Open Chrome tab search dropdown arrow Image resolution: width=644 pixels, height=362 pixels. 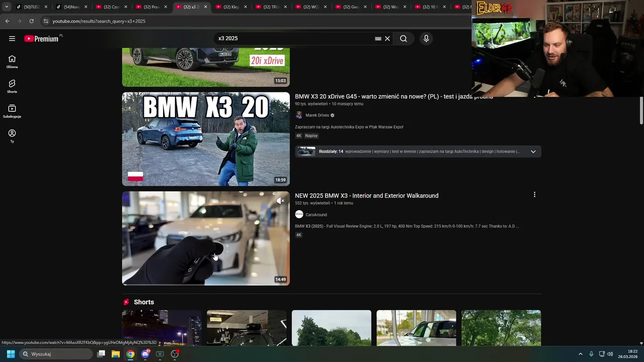[7, 7]
